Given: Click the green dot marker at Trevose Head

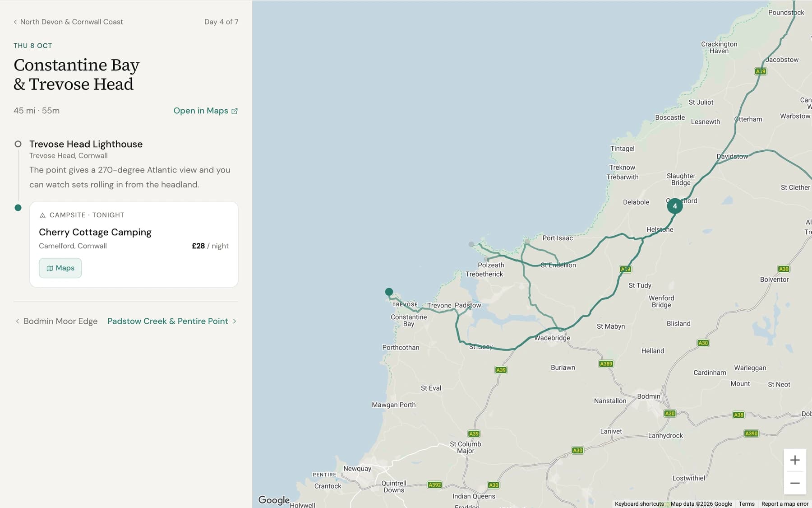Looking at the screenshot, I should pos(389,292).
